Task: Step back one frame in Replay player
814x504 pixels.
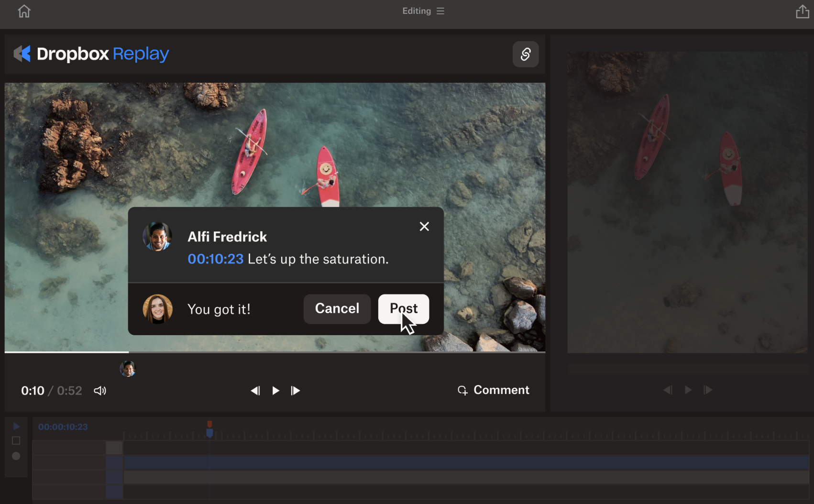Action: point(255,391)
